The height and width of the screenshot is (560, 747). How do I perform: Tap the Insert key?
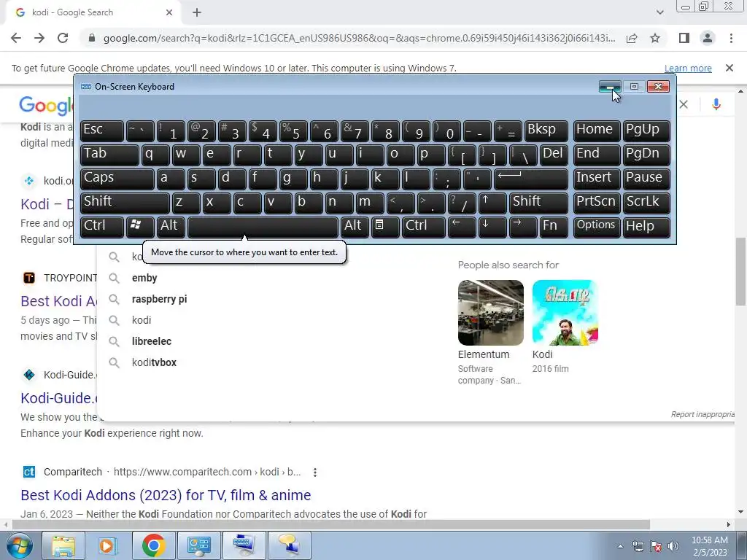tap(597, 179)
